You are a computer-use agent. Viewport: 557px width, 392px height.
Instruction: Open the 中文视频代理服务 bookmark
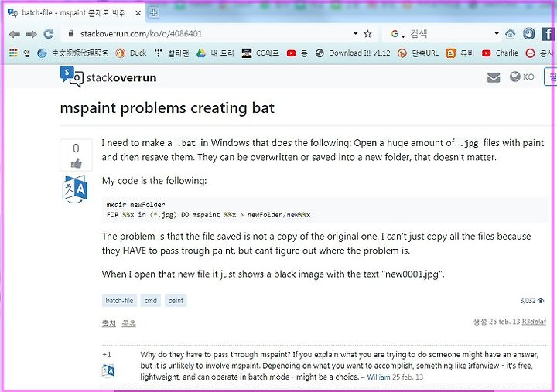(73, 53)
